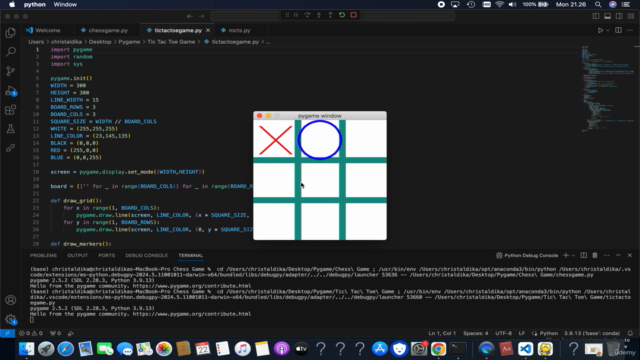Restart the debug session
Screen dimensions: 640x360
pyautogui.click(x=342, y=15)
